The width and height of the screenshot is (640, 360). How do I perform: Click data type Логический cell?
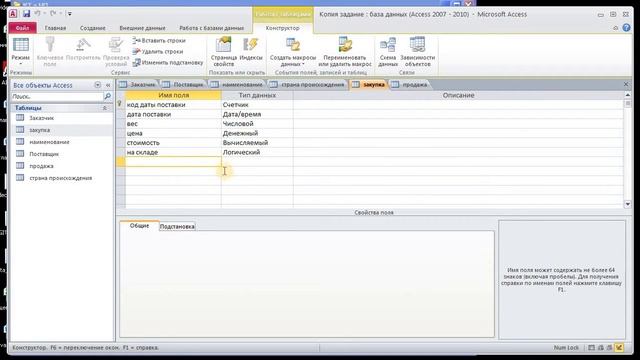click(x=257, y=152)
